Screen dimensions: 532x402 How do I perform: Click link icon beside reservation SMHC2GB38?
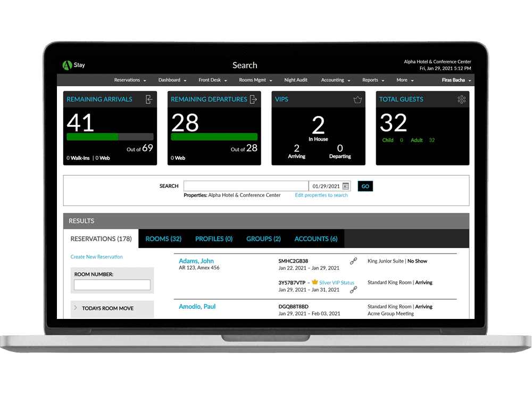pos(354,261)
